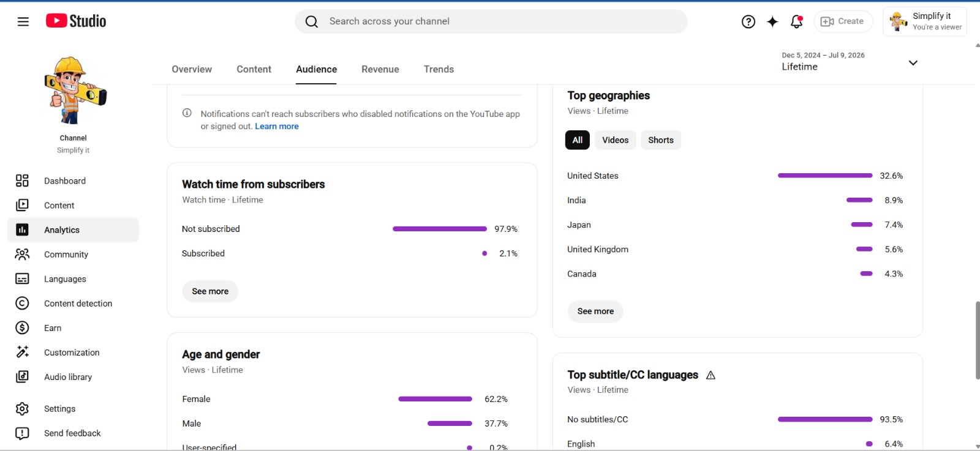Click the Earn dollar icon
This screenshot has width=980, height=451.
coord(22,327)
